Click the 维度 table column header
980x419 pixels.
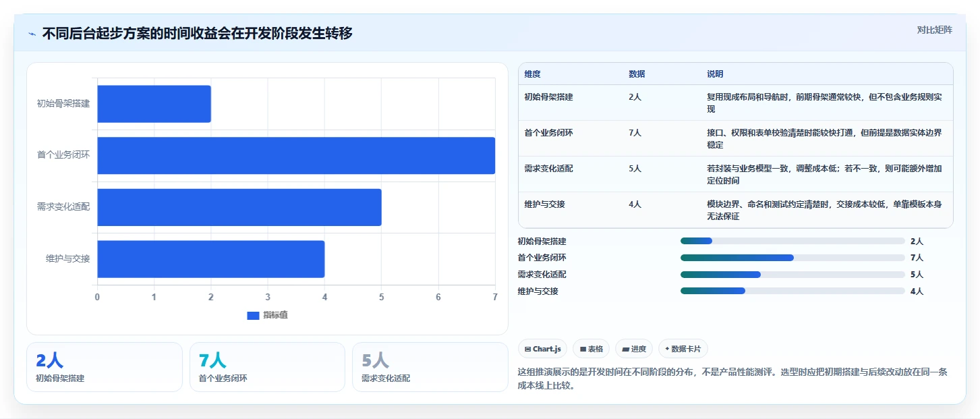pyautogui.click(x=532, y=74)
